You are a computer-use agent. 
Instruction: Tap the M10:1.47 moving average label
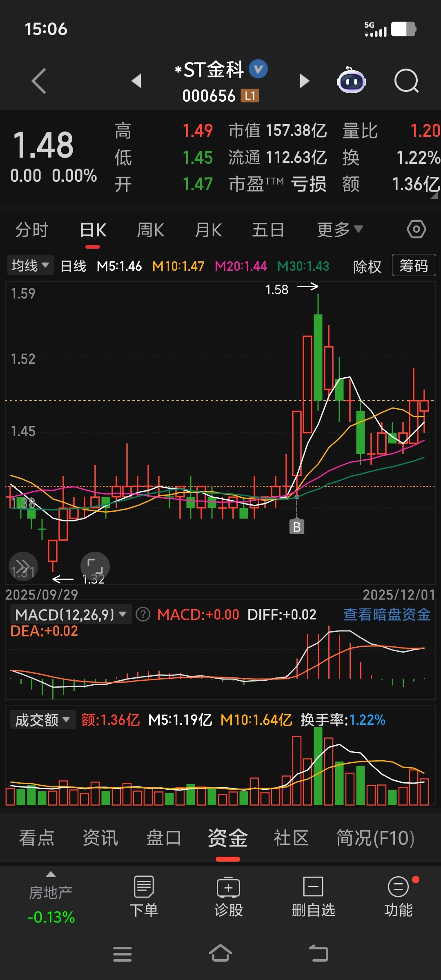pyautogui.click(x=178, y=266)
